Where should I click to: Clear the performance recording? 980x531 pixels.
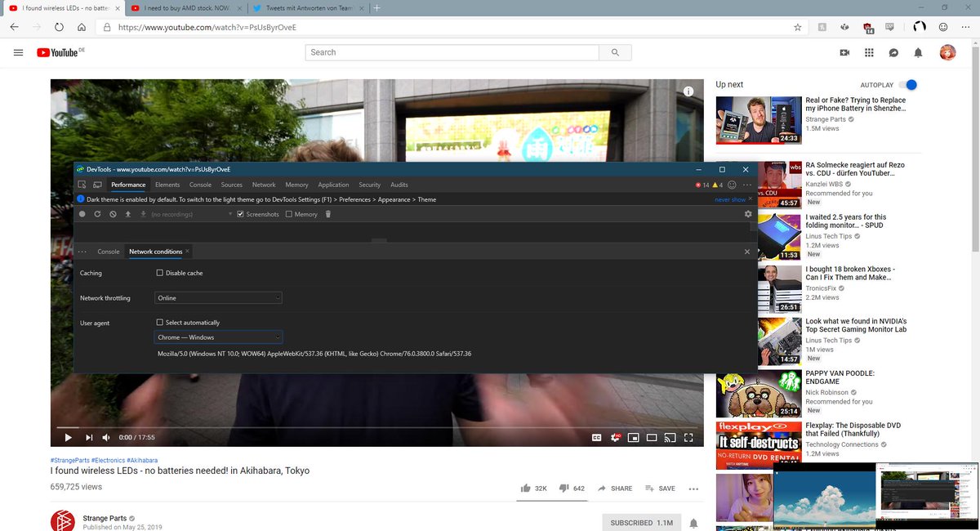tap(113, 214)
